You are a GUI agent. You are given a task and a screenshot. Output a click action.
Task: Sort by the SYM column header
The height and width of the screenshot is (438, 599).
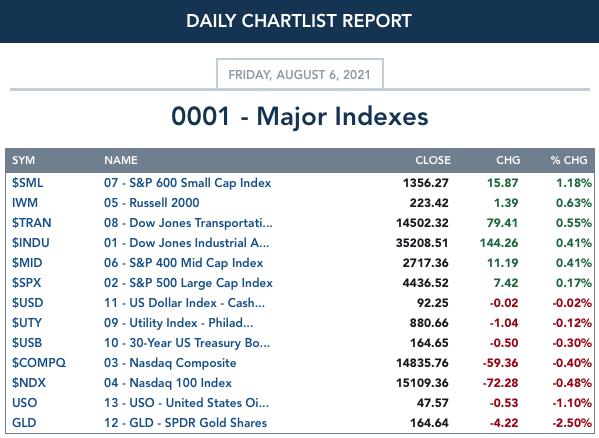[23, 160]
